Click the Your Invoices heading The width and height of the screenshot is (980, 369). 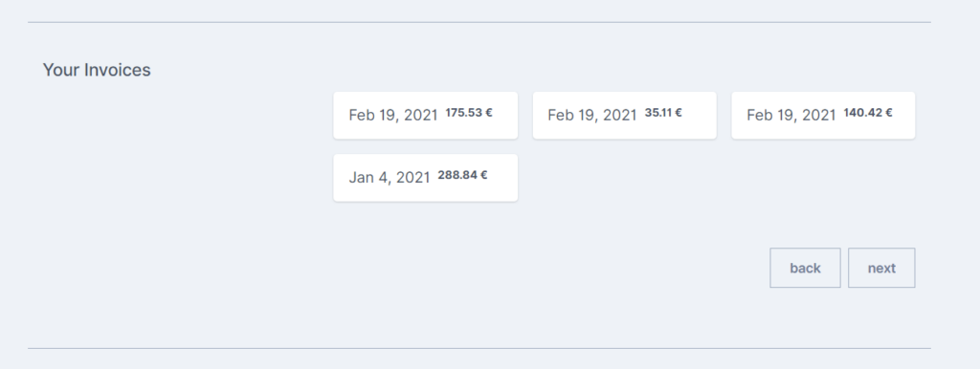[x=97, y=70]
